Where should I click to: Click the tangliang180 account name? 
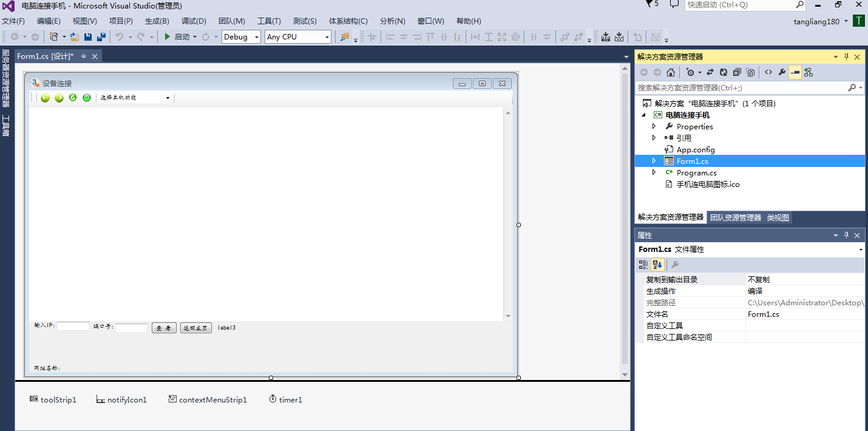[816, 21]
